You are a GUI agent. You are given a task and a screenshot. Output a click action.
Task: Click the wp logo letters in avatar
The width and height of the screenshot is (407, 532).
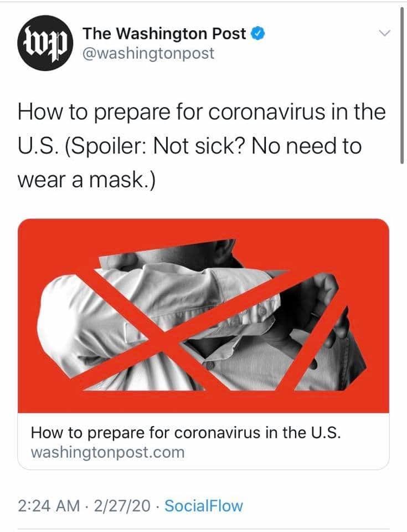[45, 44]
